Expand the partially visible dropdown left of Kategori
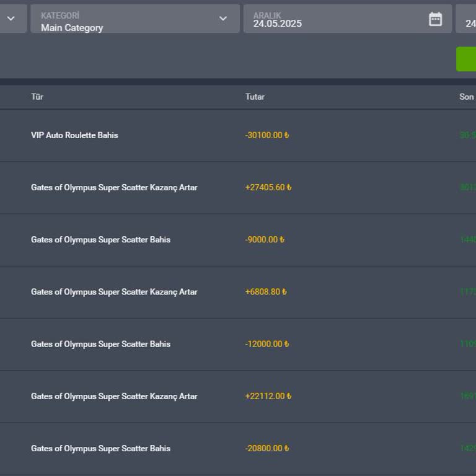Viewport: 476px width, 476px height. 13,19
